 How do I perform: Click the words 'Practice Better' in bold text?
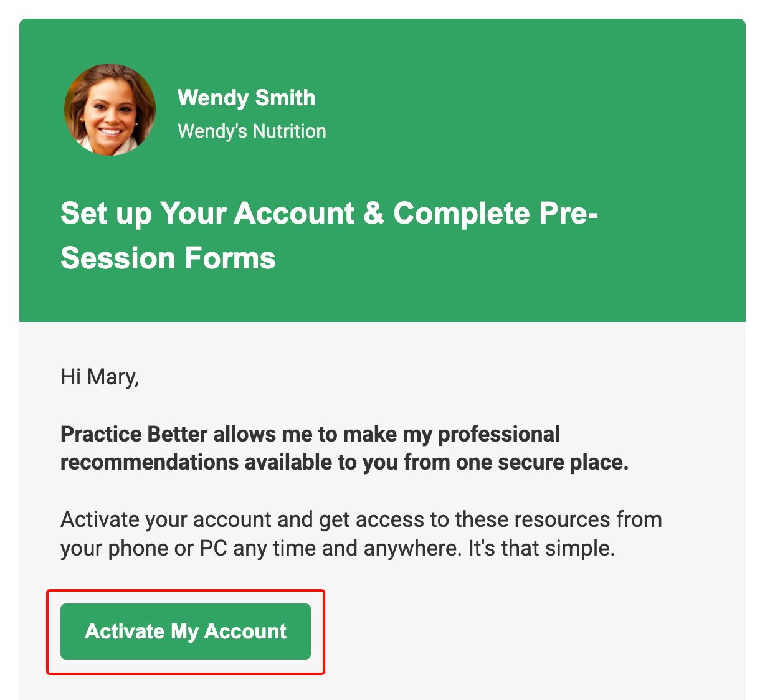tap(134, 433)
